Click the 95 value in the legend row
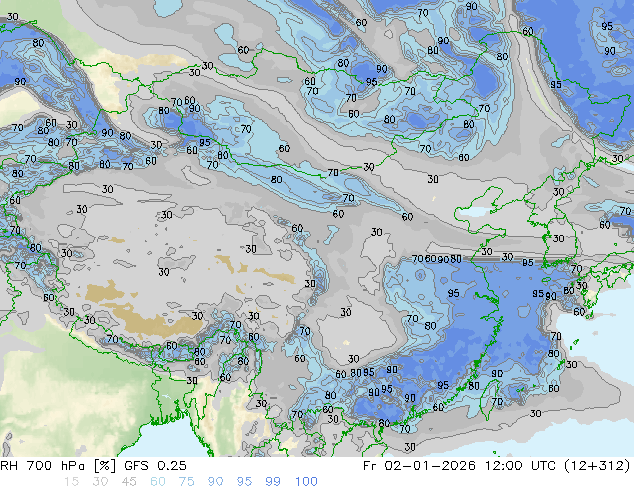This screenshot has width=634, height=490. 244,482
